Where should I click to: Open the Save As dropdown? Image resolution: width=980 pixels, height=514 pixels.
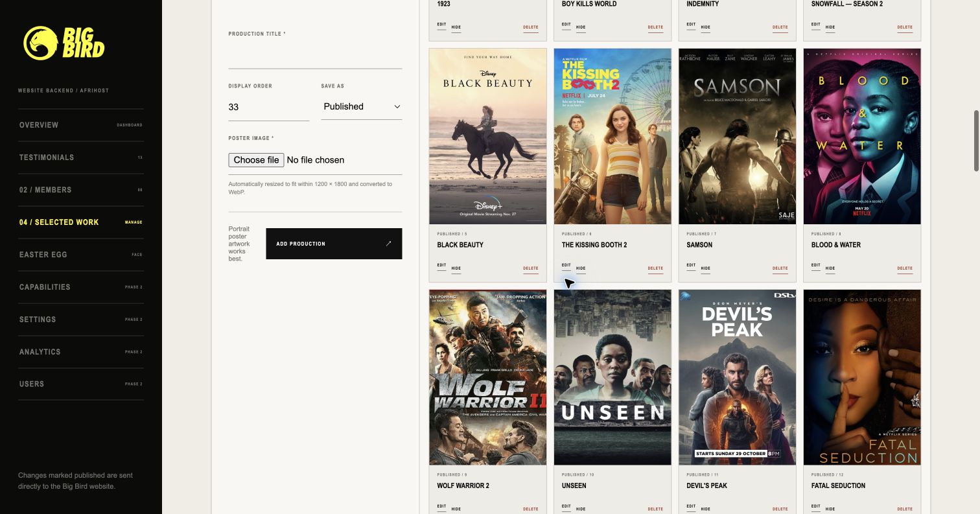tap(362, 106)
